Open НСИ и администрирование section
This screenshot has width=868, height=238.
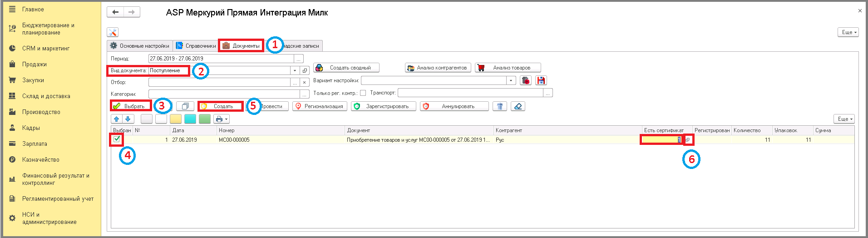tap(49, 218)
